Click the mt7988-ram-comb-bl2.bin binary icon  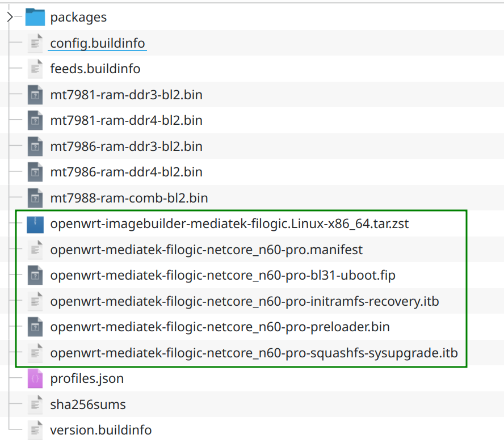click(x=35, y=198)
